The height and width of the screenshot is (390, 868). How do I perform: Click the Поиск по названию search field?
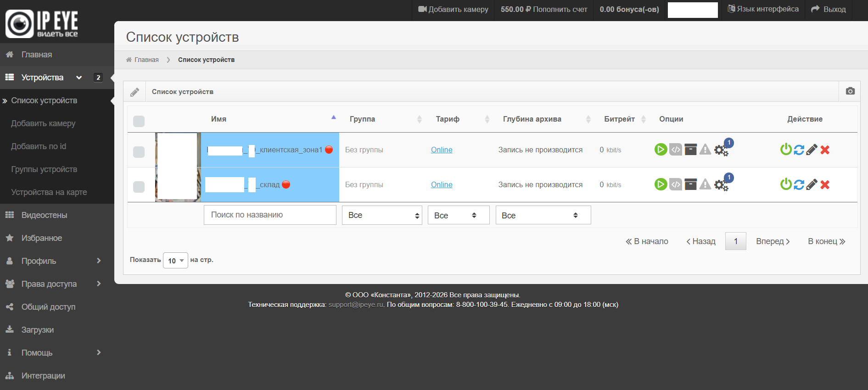[x=270, y=215]
